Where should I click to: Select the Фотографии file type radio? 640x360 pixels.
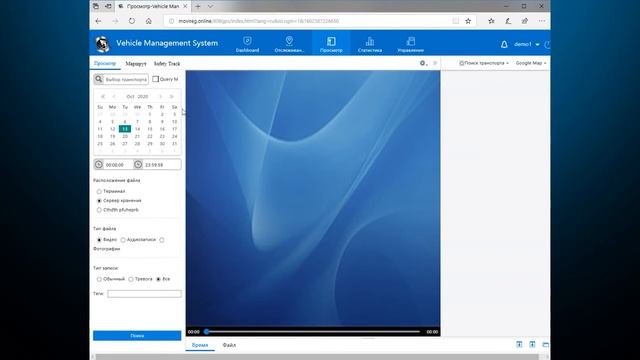click(162, 240)
